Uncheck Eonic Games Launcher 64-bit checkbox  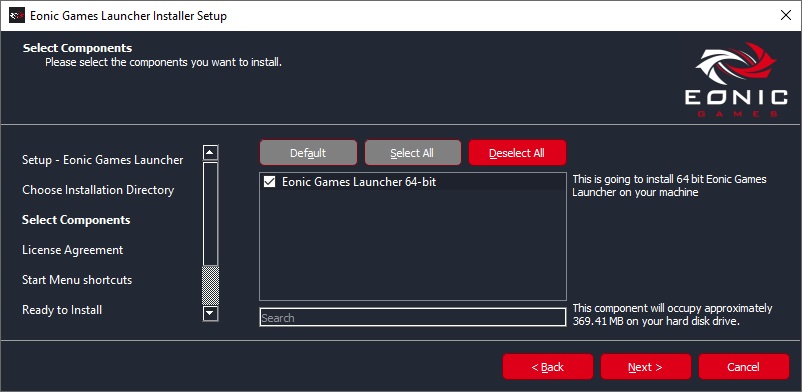[x=269, y=182]
